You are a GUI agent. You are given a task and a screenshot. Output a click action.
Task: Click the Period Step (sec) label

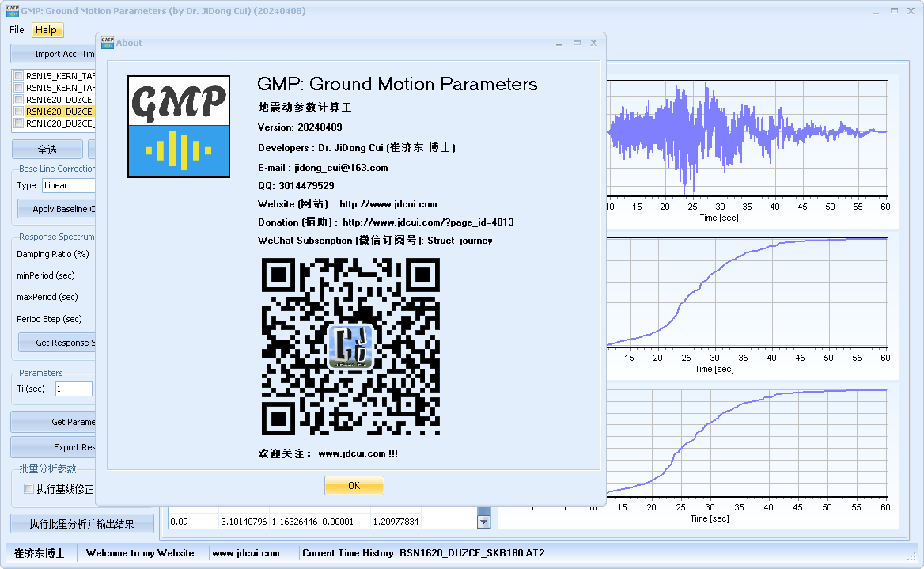[49, 319]
